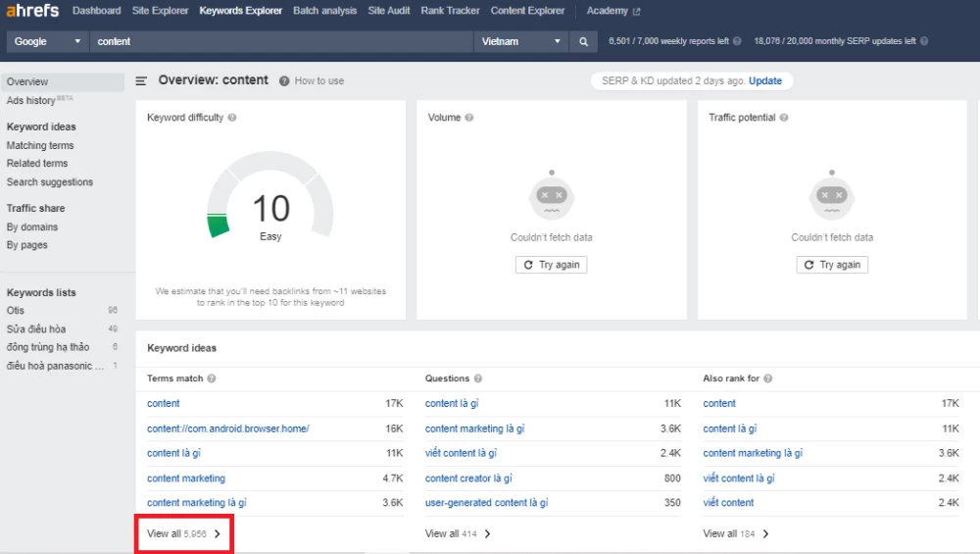980x554 pixels.
Task: Click content marketing keyword under Terms match
Action: point(186,478)
